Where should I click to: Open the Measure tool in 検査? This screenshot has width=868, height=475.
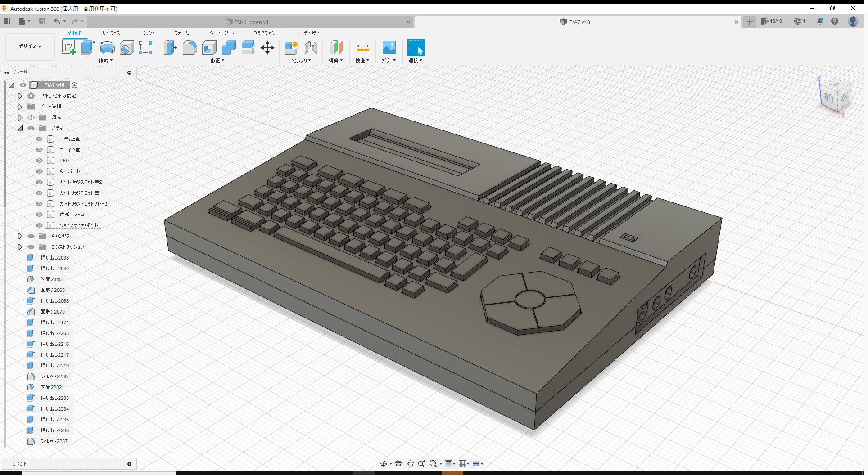pyautogui.click(x=362, y=47)
